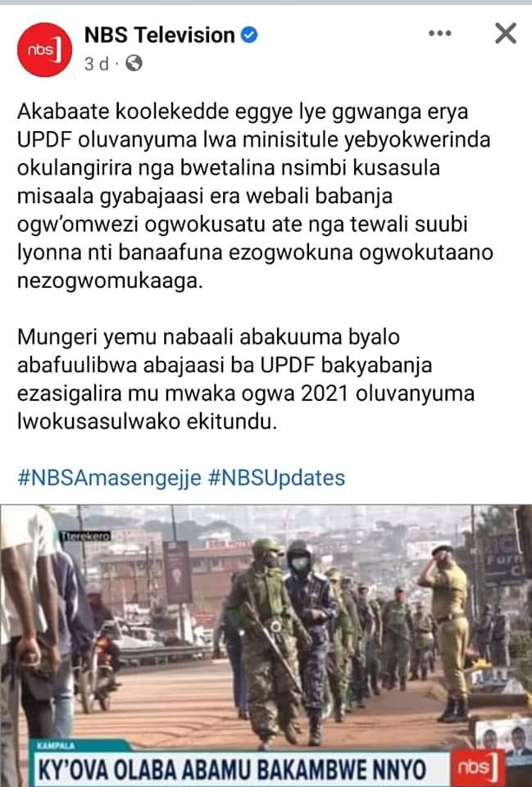Screen dimensions: 532x787
Task: Click the nbs logo on video frame
Action: coord(477,767)
